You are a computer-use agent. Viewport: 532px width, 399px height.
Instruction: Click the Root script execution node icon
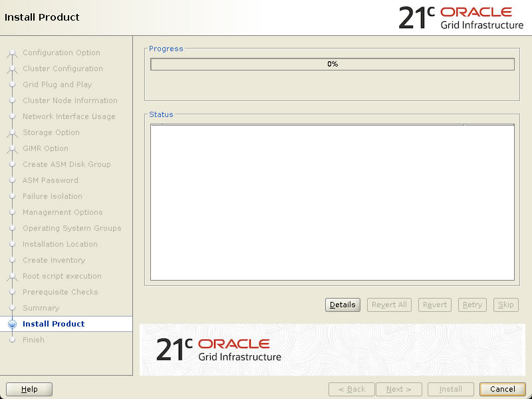pos(12,276)
